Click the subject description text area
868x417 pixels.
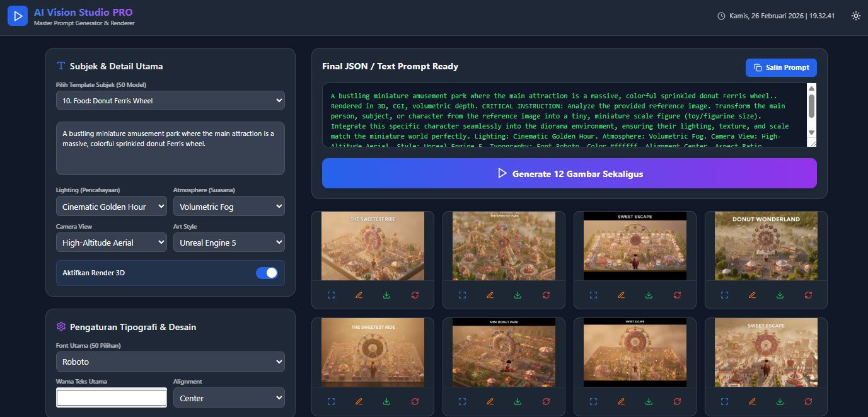pyautogui.click(x=170, y=148)
